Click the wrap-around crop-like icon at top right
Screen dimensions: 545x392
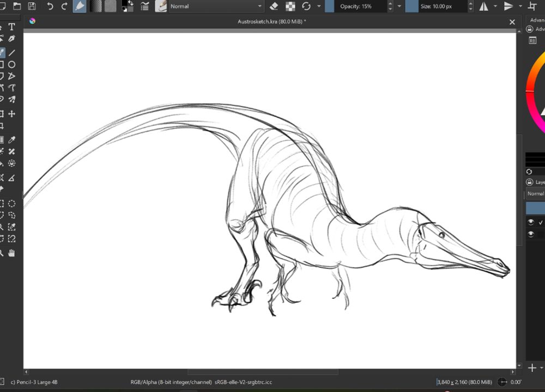[532, 6]
